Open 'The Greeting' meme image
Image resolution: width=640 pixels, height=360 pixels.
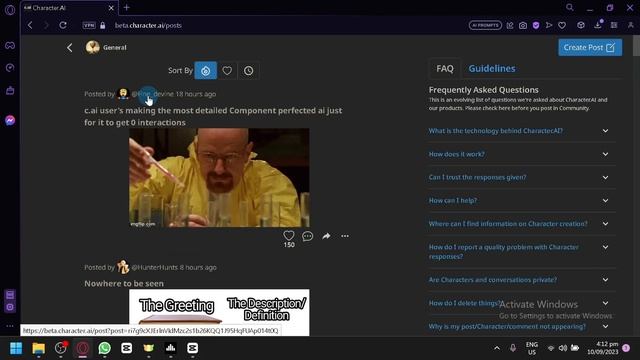click(219, 312)
